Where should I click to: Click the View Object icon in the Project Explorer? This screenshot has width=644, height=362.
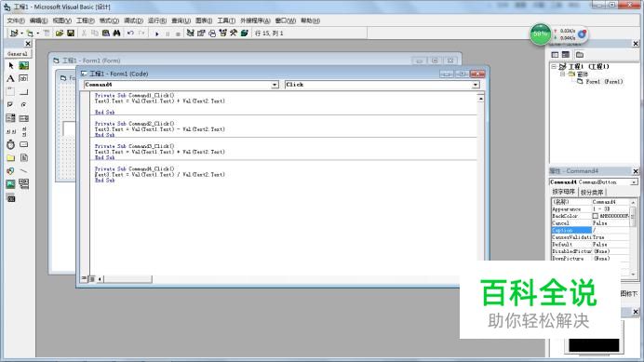click(x=566, y=55)
